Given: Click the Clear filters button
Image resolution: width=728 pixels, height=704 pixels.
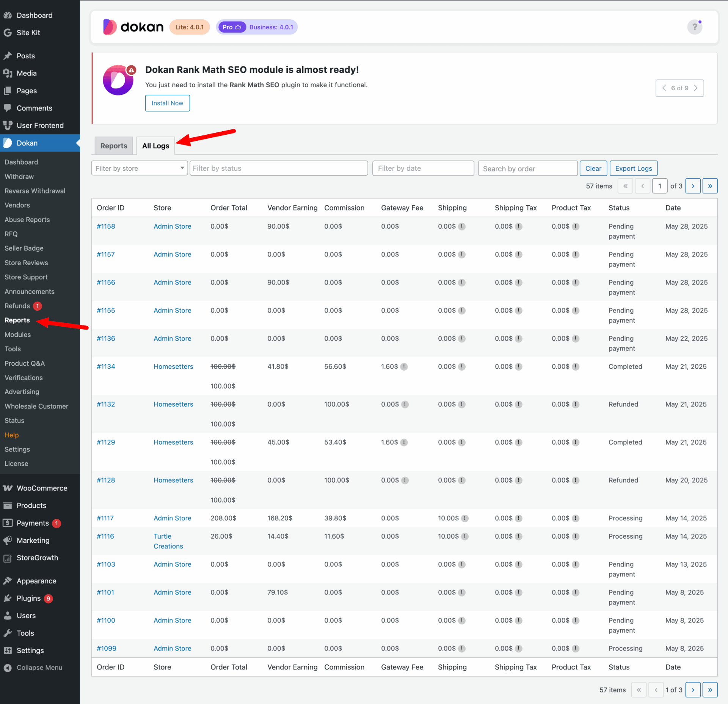Looking at the screenshot, I should (x=593, y=168).
